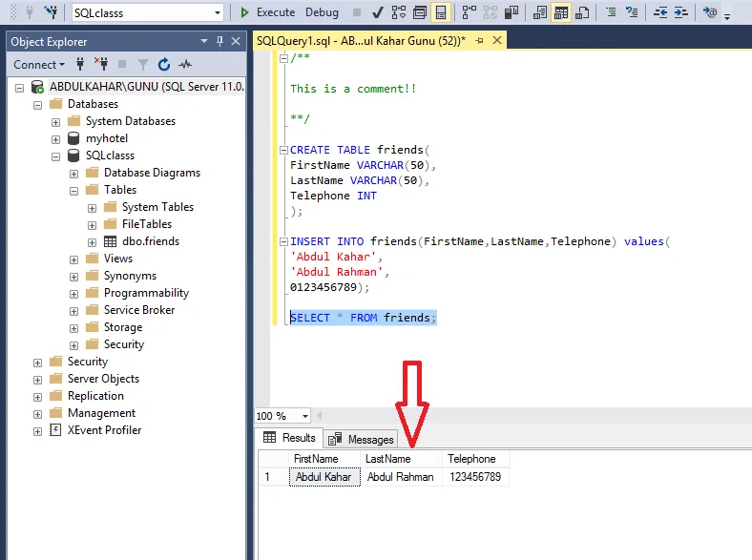Screen dimensions: 752x560
Task: Click the Parse checkmark icon
Action: 378,12
